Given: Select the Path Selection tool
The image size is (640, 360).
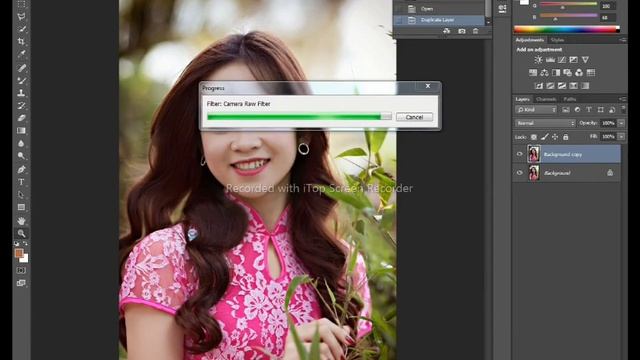Looking at the screenshot, I should click(21, 195).
